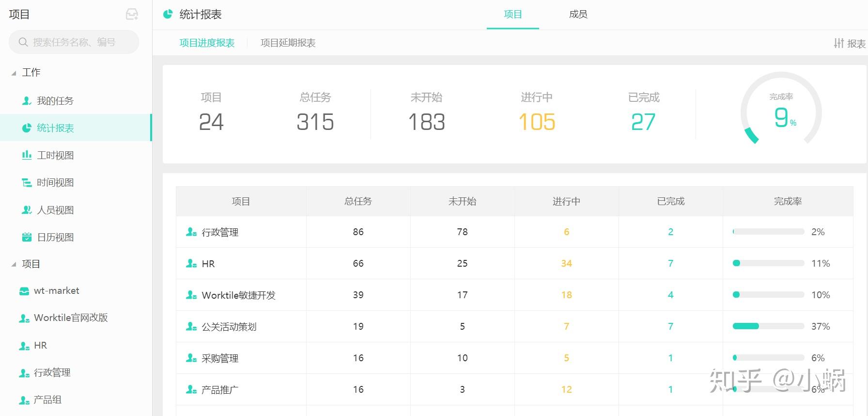Switch to the 项目 tab at top

[x=513, y=15]
